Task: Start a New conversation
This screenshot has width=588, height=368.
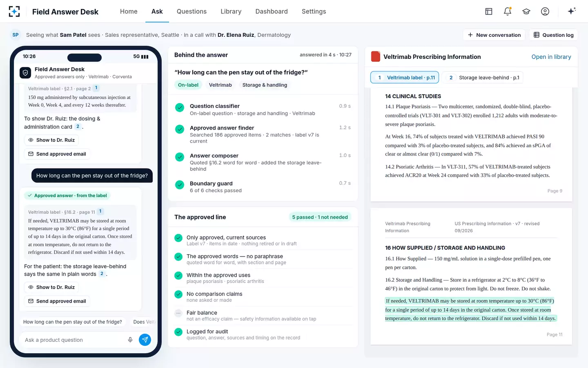Action: (494, 35)
